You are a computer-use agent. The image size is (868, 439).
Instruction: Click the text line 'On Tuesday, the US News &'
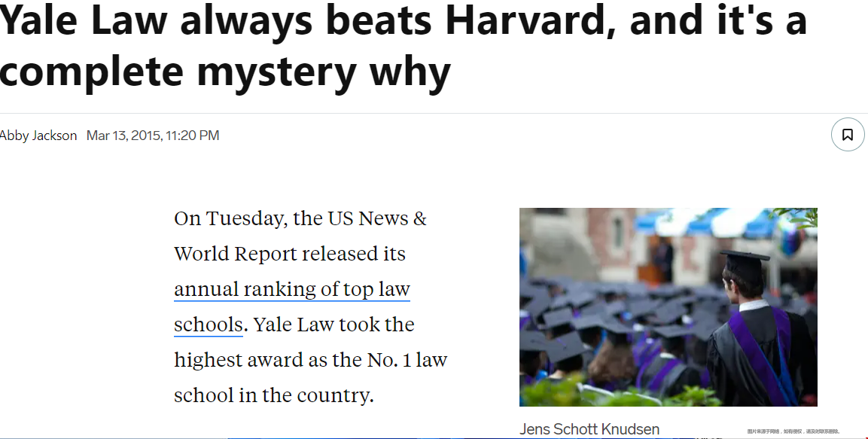point(300,218)
